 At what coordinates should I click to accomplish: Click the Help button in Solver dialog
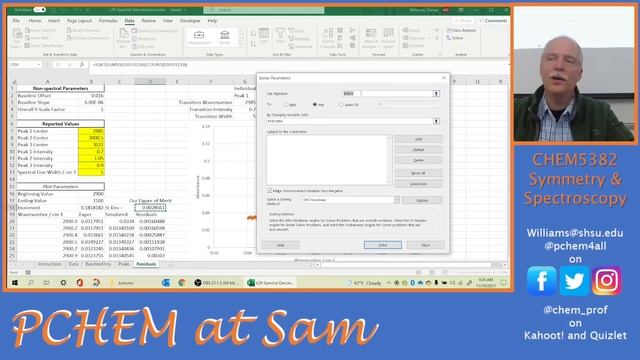pyautogui.click(x=280, y=245)
